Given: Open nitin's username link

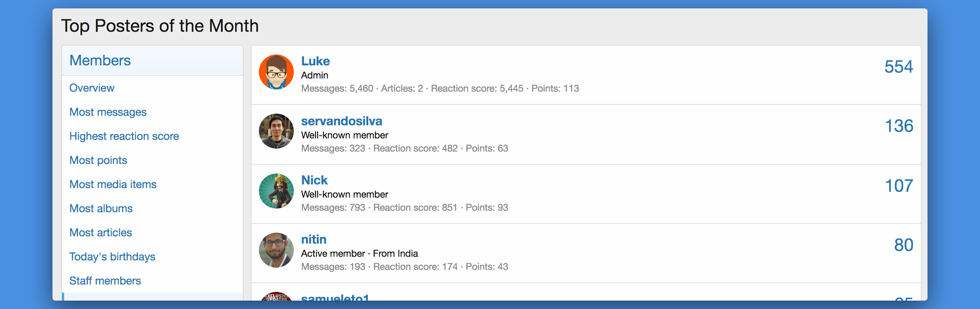Looking at the screenshot, I should coord(314,239).
